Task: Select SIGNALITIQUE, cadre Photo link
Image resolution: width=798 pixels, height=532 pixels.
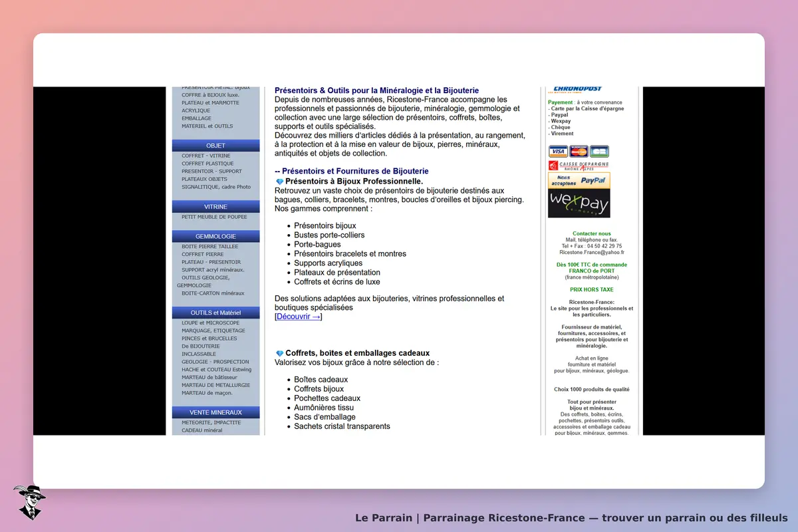Action: tap(216, 187)
